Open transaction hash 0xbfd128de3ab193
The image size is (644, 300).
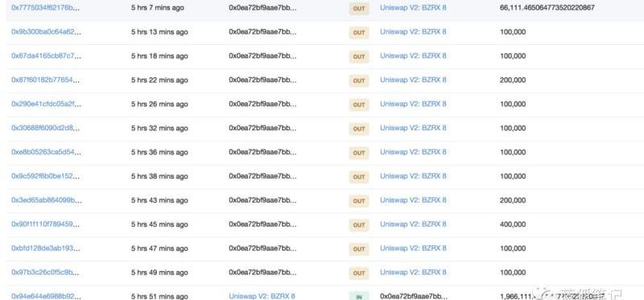tap(46, 249)
